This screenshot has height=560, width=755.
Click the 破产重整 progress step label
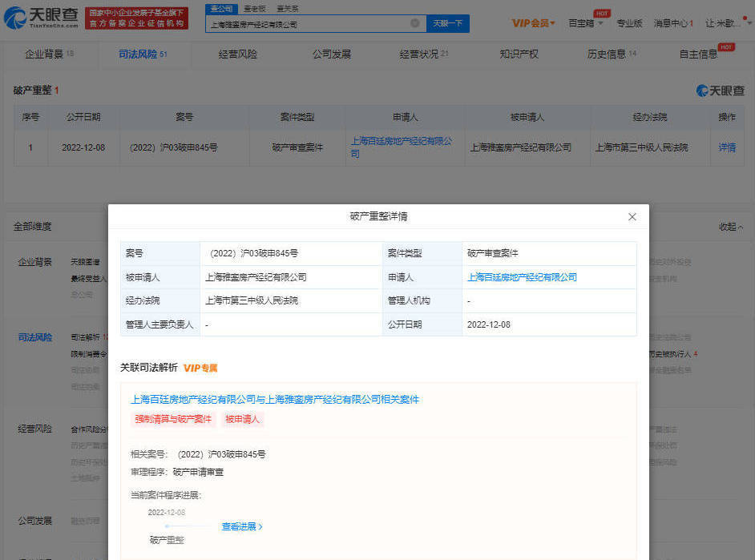(x=167, y=540)
